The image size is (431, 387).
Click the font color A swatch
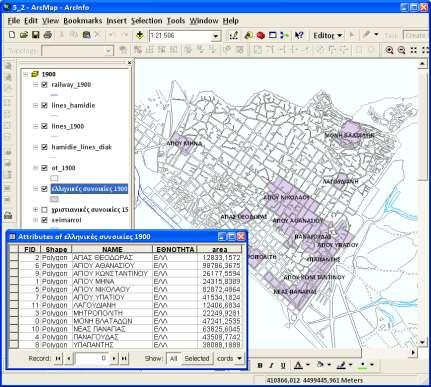tap(298, 365)
